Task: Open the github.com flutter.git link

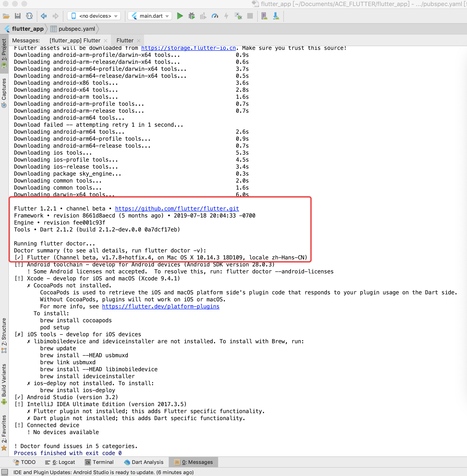Action: pyautogui.click(x=177, y=209)
